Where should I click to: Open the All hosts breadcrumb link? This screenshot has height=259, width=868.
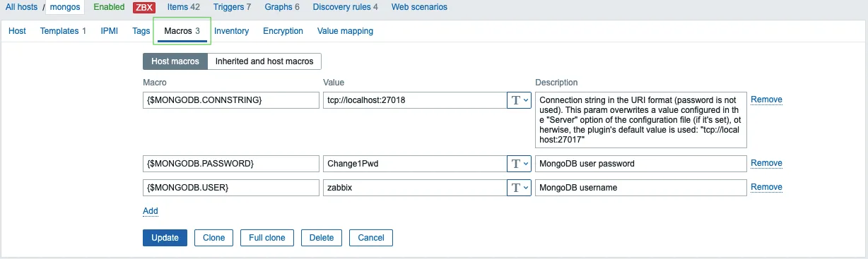pyautogui.click(x=21, y=7)
